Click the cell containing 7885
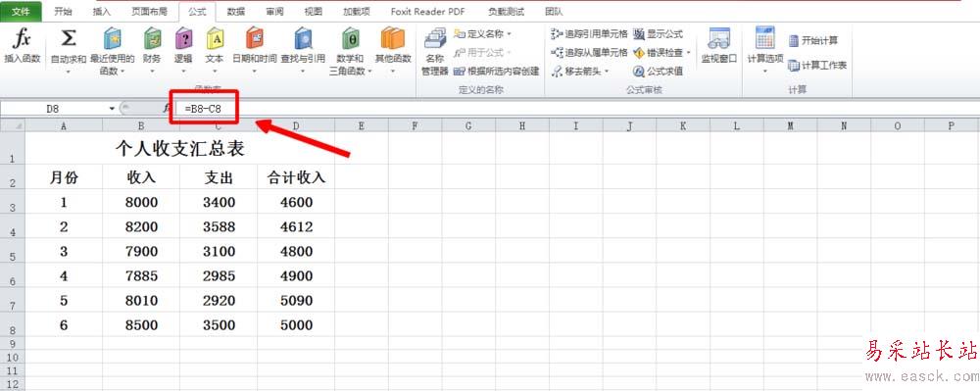The width and height of the screenshot is (980, 391). point(142,276)
